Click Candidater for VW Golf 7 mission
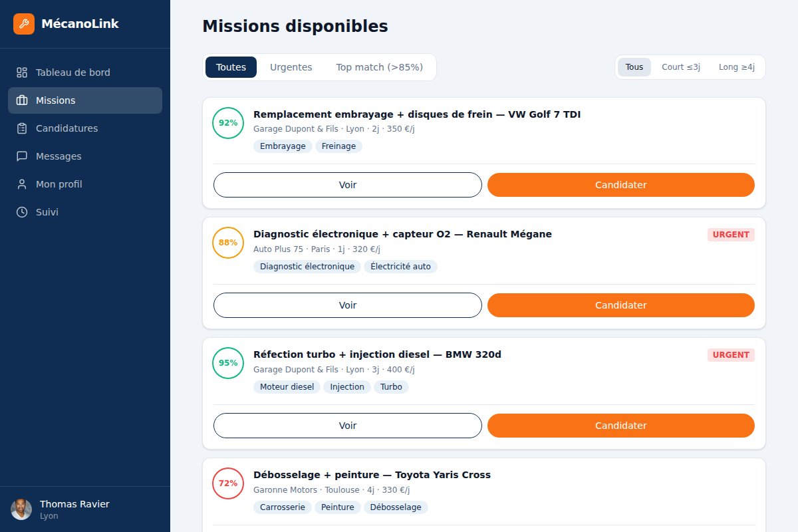The height and width of the screenshot is (532, 798). (x=621, y=185)
